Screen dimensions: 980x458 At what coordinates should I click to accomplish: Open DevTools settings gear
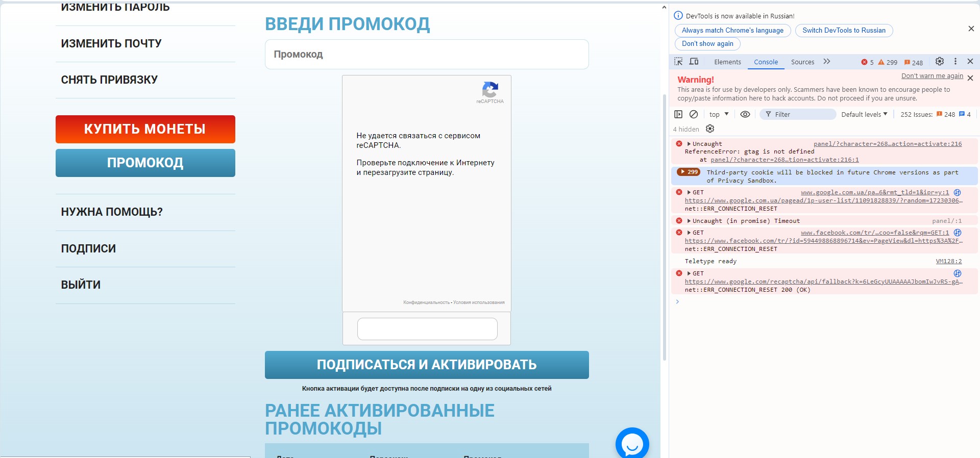pyautogui.click(x=940, y=62)
